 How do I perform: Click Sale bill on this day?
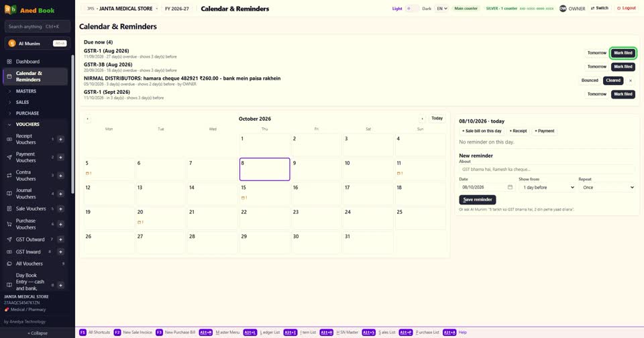[x=482, y=131]
